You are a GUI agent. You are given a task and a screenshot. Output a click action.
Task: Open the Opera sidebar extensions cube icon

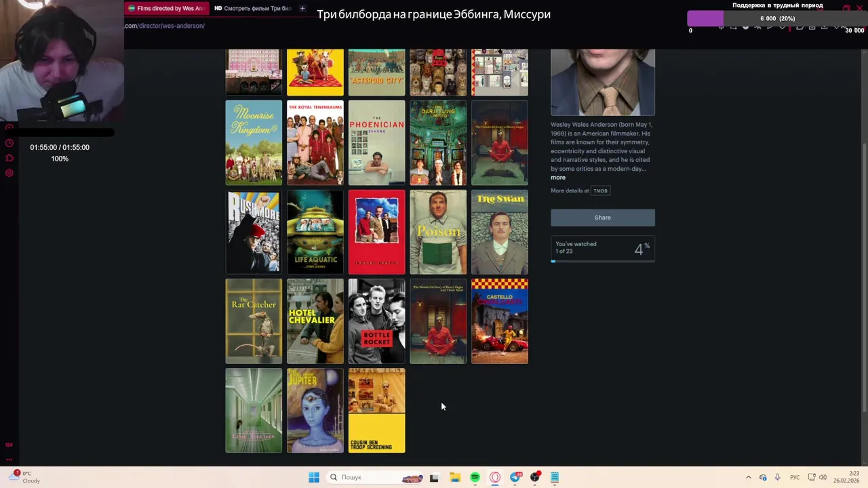click(x=9, y=158)
